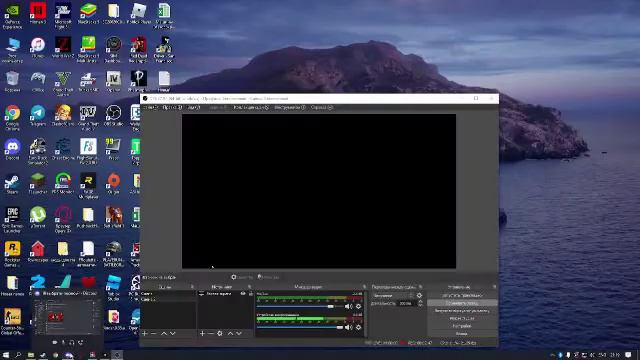Select the Steam desktop icon

(12, 184)
